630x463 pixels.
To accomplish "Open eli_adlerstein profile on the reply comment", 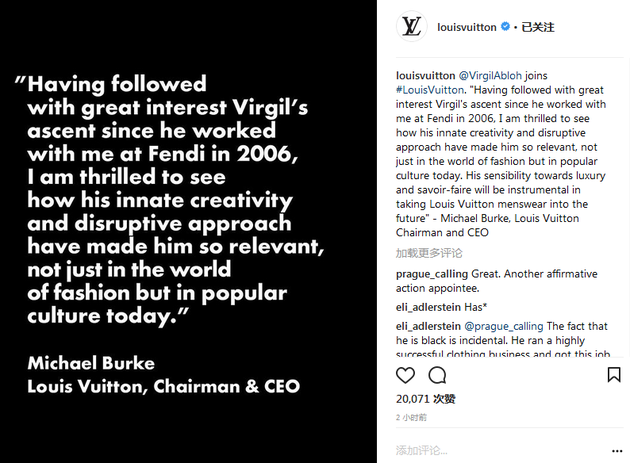I will 428,326.
